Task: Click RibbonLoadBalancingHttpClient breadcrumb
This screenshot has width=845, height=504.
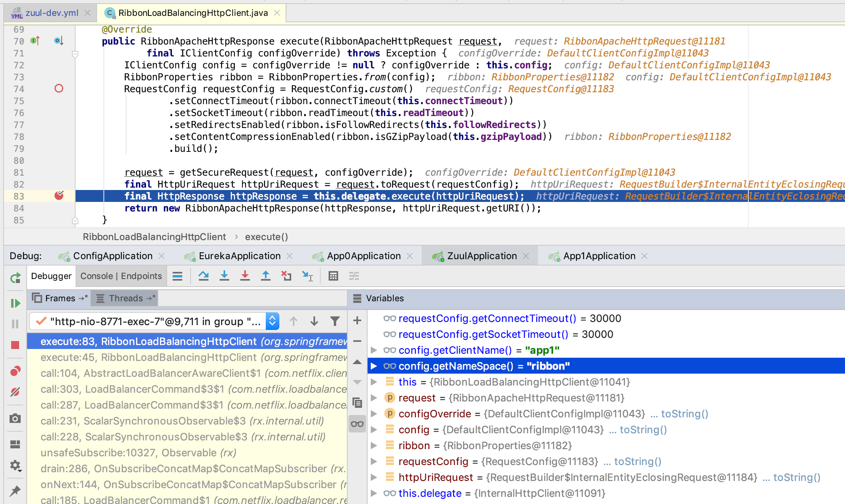Action: point(154,237)
